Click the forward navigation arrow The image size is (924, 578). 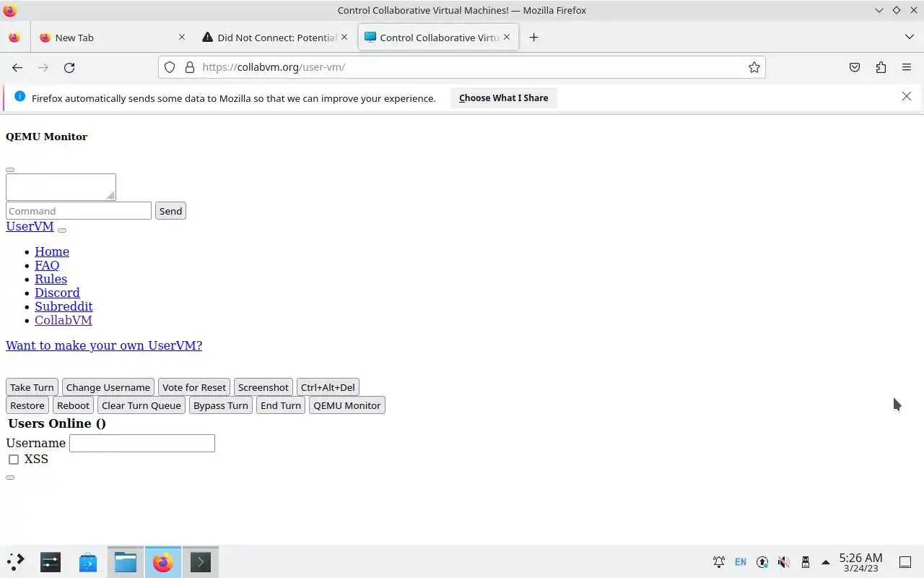(43, 67)
